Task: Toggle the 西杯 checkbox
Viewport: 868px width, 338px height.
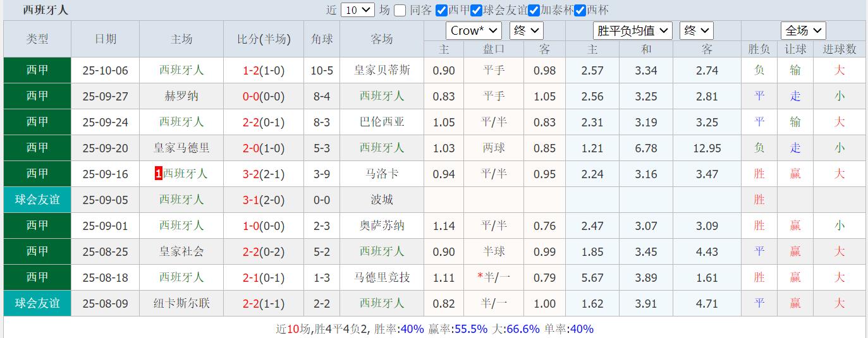Action: point(580,10)
